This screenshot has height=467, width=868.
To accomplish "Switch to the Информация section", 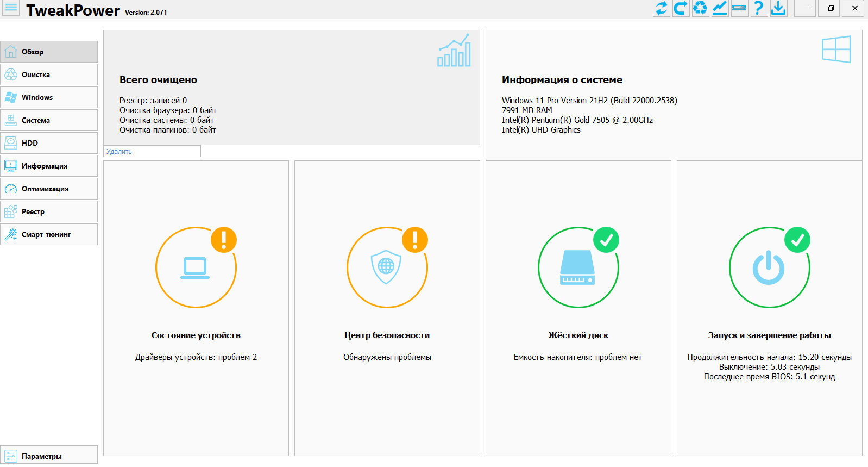I will click(x=49, y=166).
